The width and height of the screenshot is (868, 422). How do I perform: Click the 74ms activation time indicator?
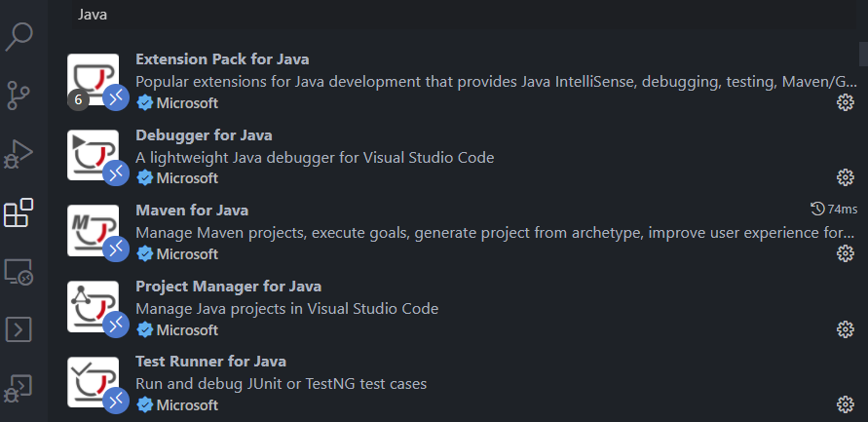click(834, 209)
